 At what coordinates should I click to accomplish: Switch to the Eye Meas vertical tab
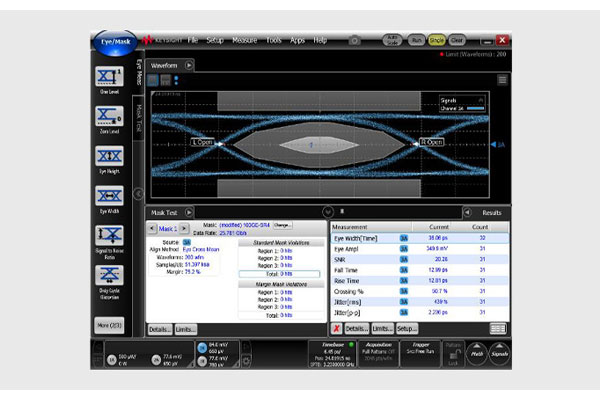pos(139,73)
